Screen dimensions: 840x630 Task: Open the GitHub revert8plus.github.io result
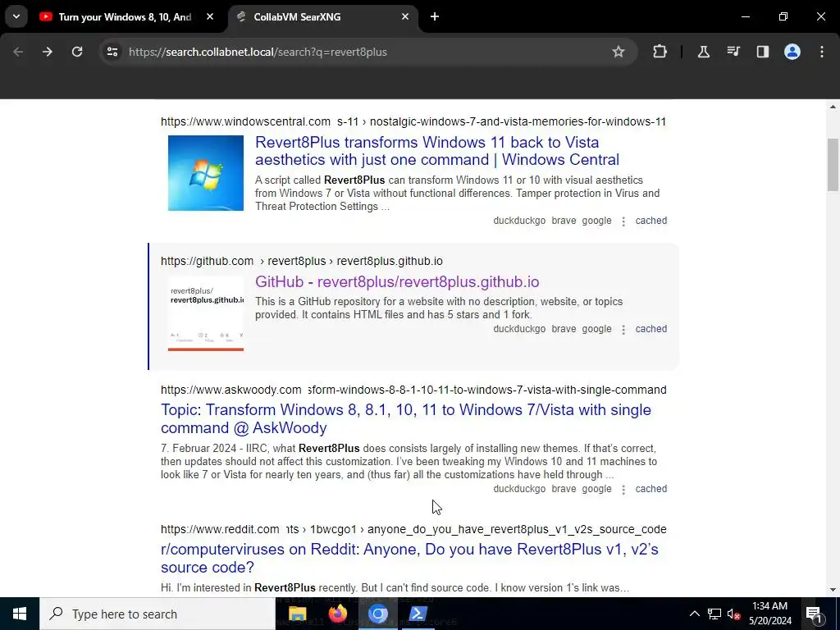coord(397,282)
